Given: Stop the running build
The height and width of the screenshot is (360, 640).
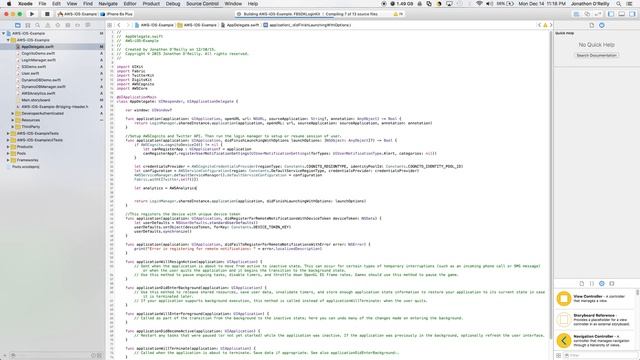Looking at the screenshot, I should click(x=47, y=14).
